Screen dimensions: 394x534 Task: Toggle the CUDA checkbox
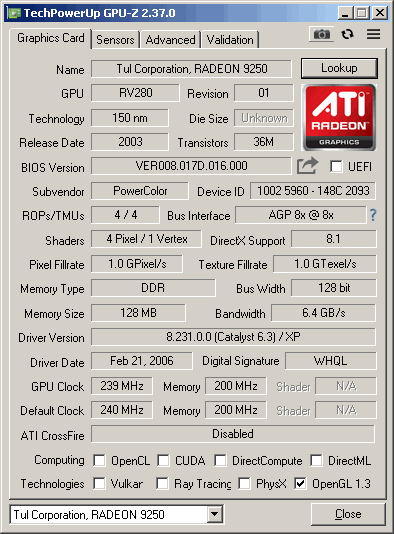163,460
